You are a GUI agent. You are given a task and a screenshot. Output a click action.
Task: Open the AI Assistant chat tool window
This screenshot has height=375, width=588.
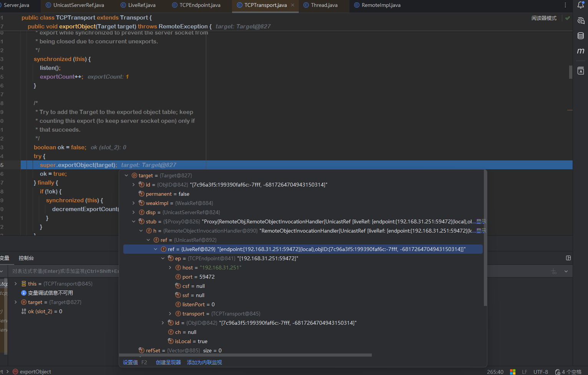click(581, 21)
